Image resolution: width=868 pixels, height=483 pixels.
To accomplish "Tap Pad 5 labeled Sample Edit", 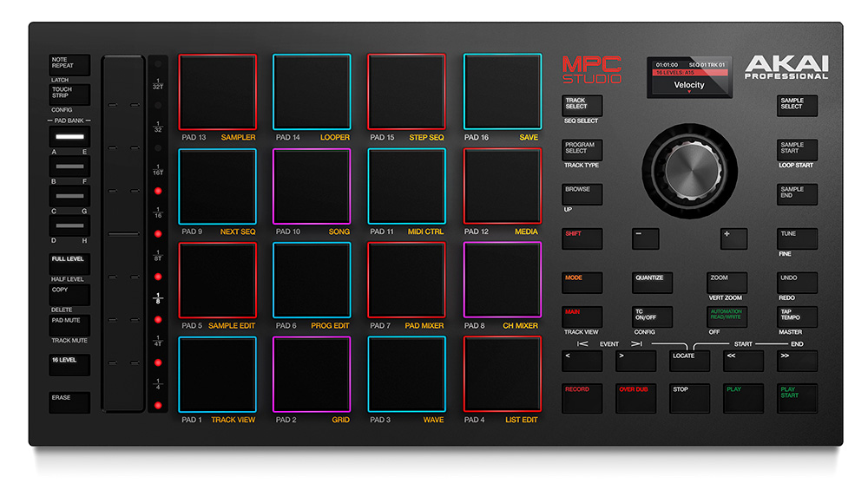I will point(217,280).
